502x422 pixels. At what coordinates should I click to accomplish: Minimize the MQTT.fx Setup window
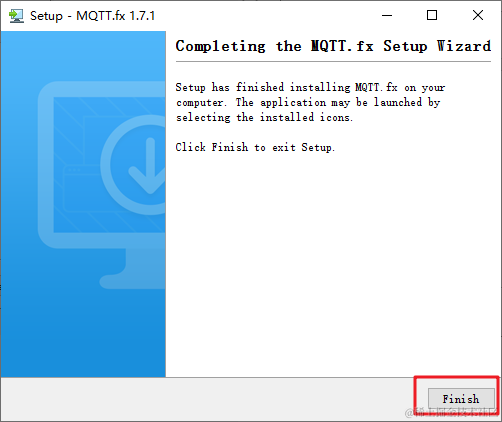tap(387, 15)
